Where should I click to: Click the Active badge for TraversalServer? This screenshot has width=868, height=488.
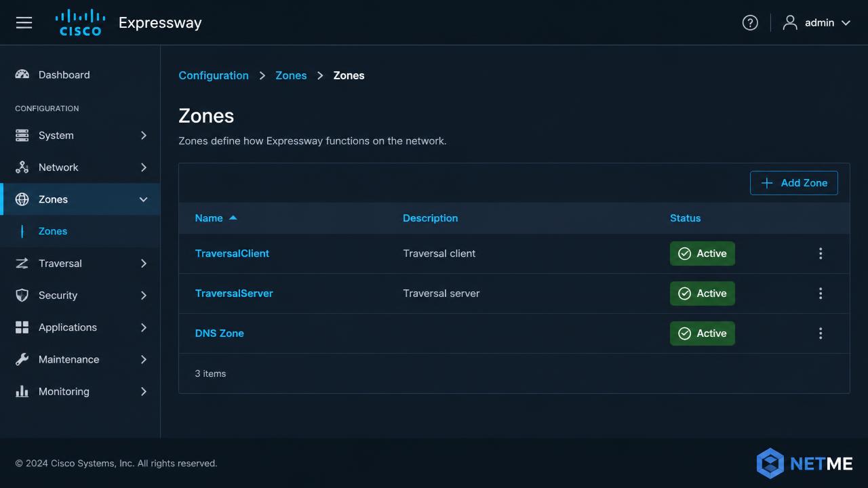click(703, 293)
